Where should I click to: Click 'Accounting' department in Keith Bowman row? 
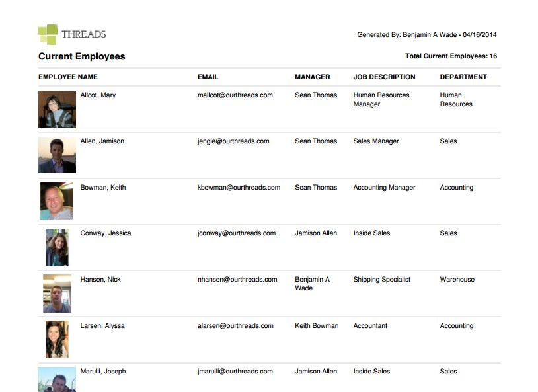pos(457,188)
